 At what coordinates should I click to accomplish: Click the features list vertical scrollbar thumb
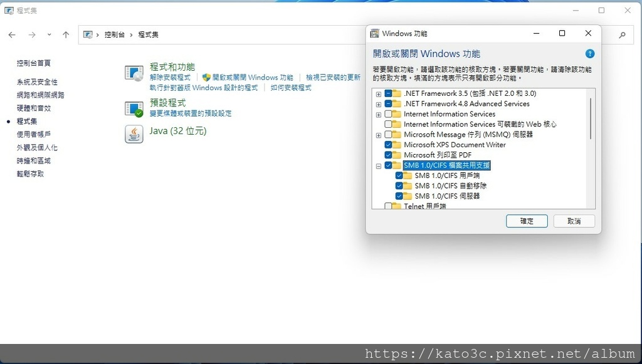591,118
